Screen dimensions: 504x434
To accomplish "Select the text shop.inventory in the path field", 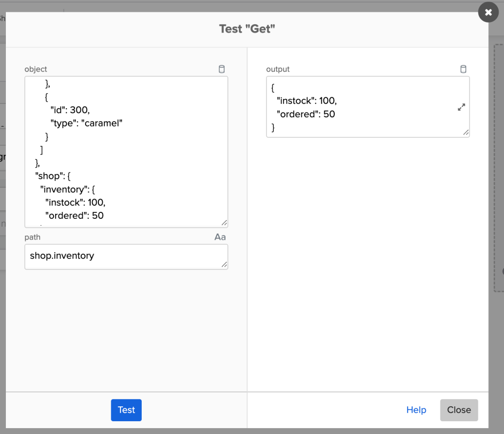I will click(62, 256).
